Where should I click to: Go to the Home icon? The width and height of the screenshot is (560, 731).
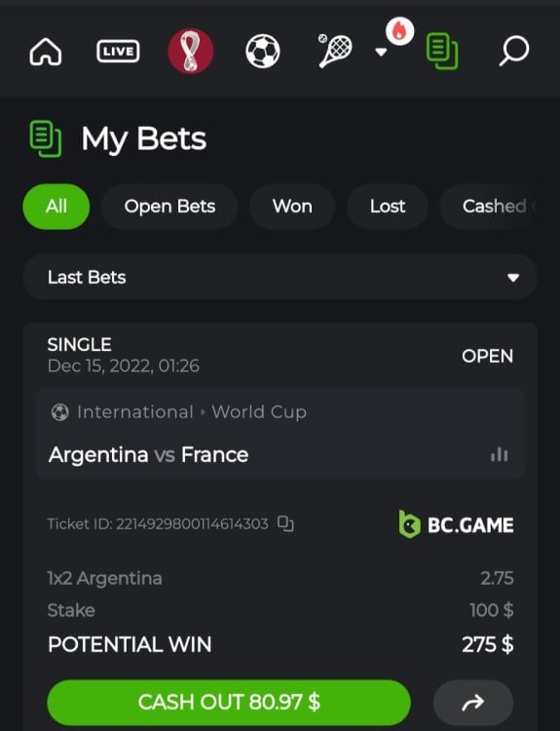(46, 52)
